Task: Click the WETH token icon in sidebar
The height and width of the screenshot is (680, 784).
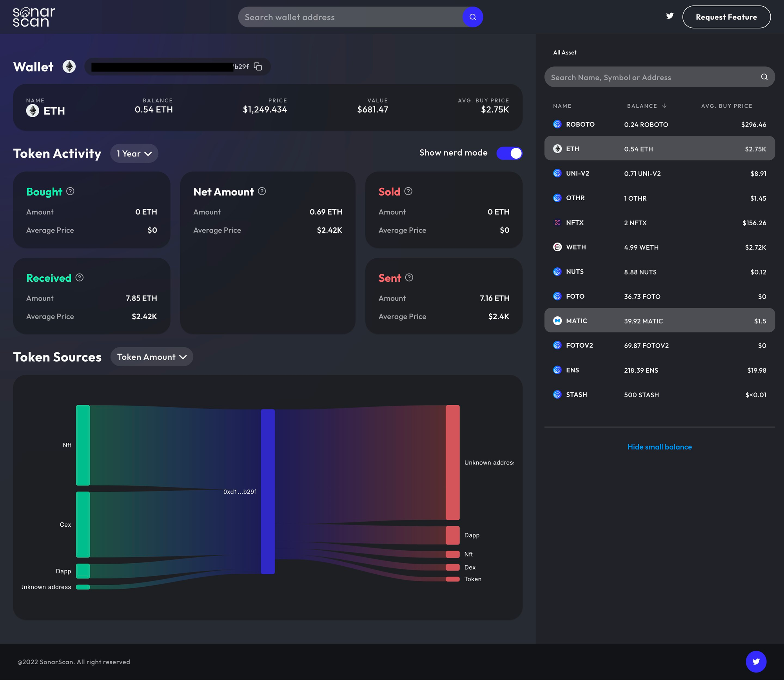Action: click(557, 247)
